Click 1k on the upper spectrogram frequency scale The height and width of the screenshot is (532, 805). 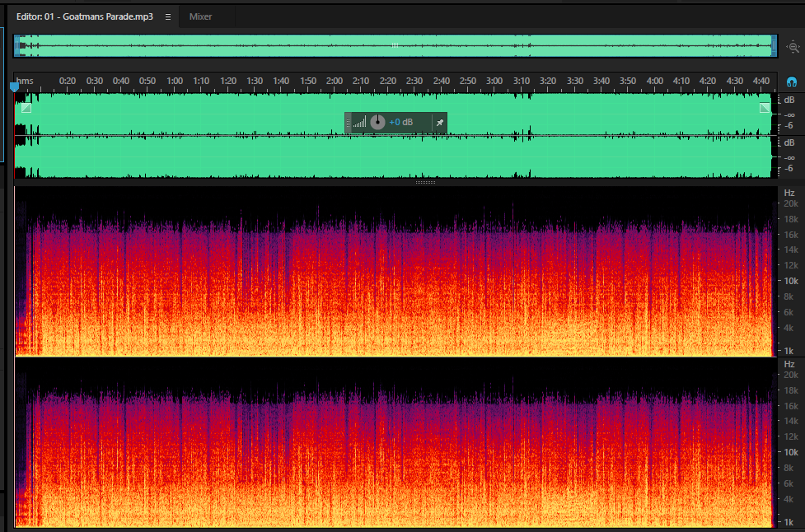(789, 351)
